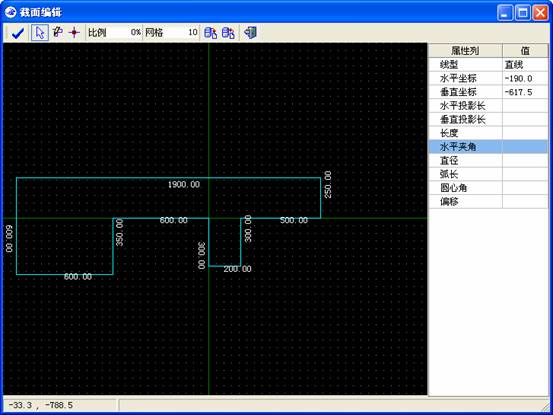Screen dimensions: 553x415
Task: Click the red crosshair origin tool
Action: [x=74, y=33]
